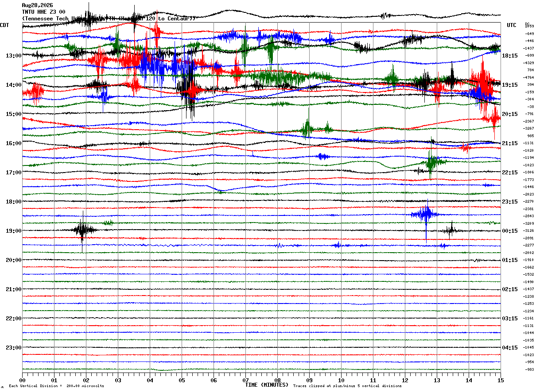Click the Aug28,2026 date label
The height and width of the screenshot is (392, 536).
37,5
